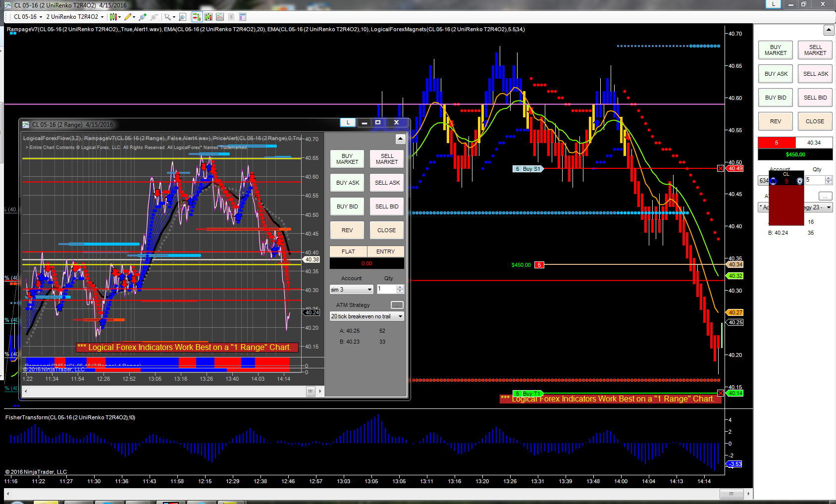The height and width of the screenshot is (504, 836).
Task: Click SELL BID in Range window
Action: tap(387, 206)
